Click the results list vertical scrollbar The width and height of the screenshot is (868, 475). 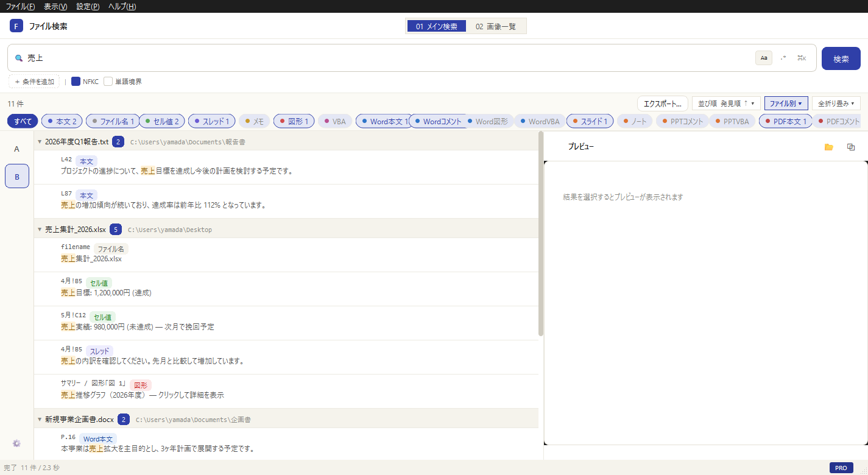[541, 234]
